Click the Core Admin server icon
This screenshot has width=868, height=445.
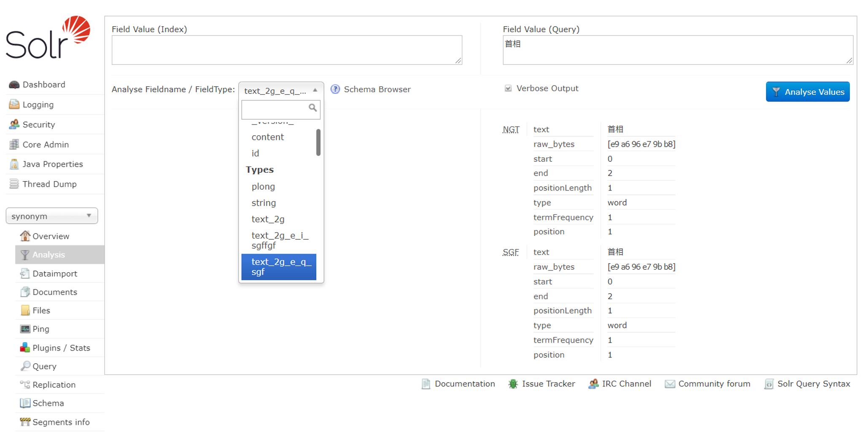tap(14, 145)
